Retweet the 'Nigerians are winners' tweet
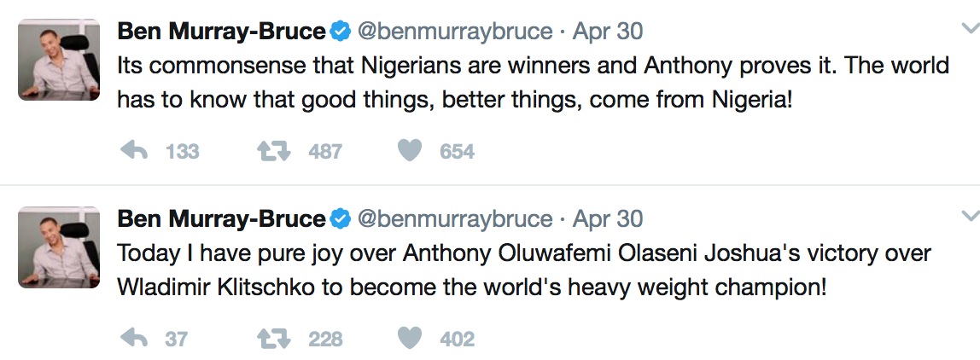Screen dimensions: 980x360 273,151
